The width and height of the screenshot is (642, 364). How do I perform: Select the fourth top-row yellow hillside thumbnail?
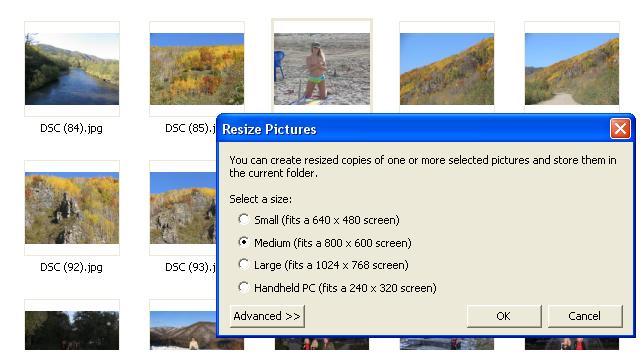click(447, 69)
